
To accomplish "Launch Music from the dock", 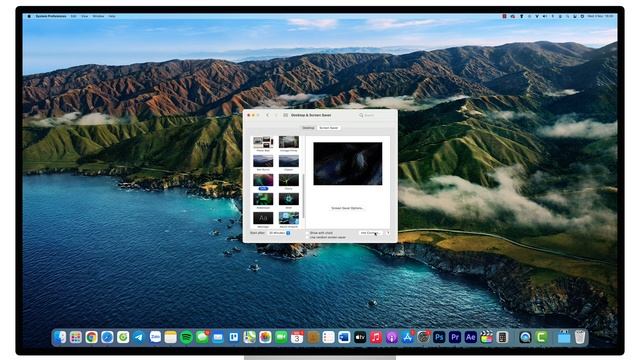I will point(376,337).
